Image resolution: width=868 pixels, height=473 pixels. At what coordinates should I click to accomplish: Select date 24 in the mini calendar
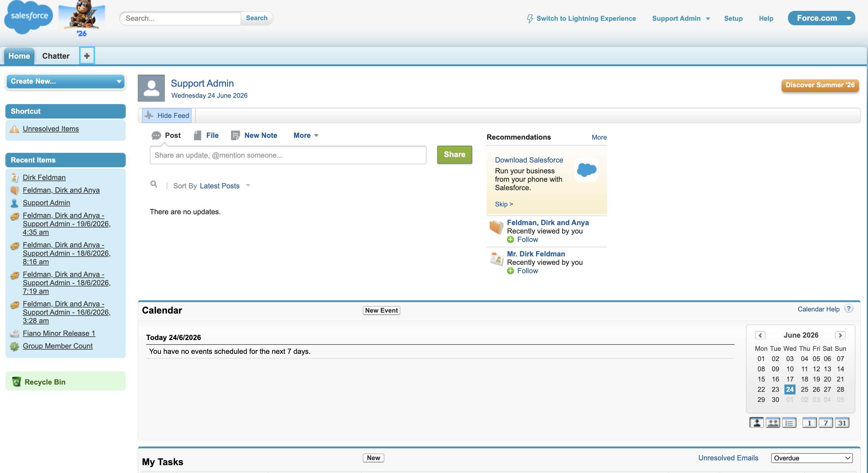coord(790,389)
